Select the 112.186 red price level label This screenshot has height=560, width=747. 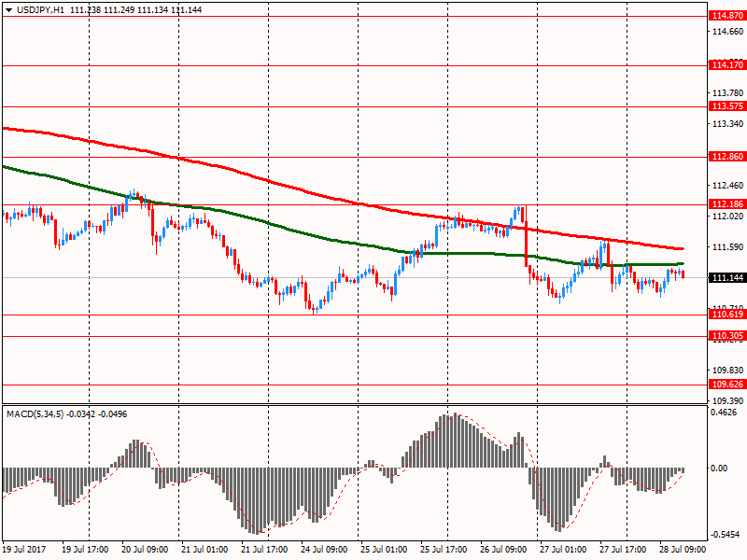point(727,203)
